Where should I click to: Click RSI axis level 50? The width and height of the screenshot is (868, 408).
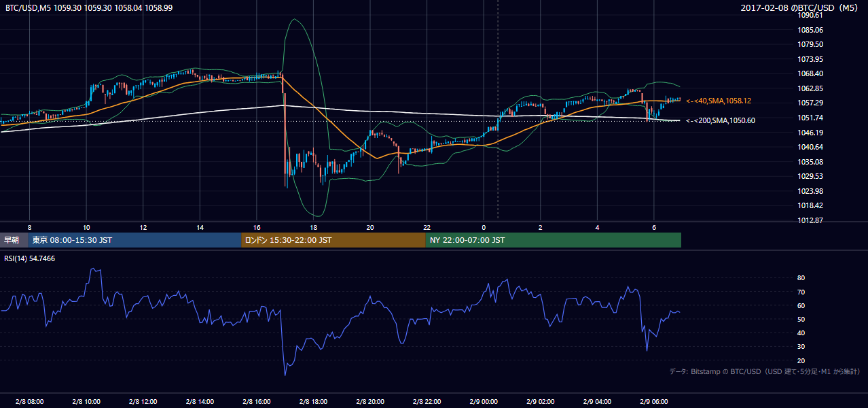(x=801, y=319)
